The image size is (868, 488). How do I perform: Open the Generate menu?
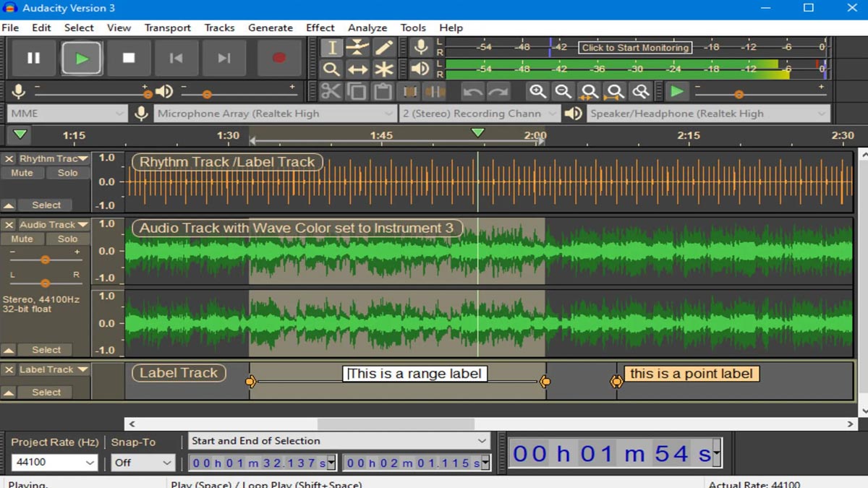pyautogui.click(x=271, y=27)
